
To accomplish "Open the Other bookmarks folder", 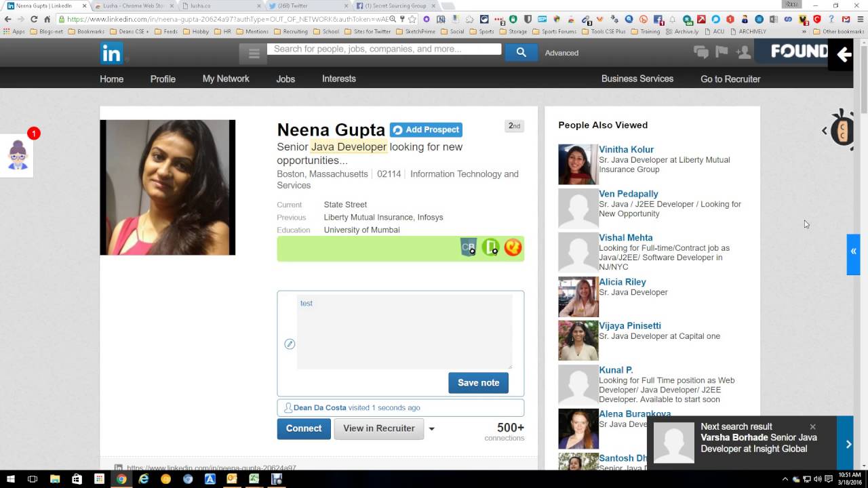I will (838, 31).
